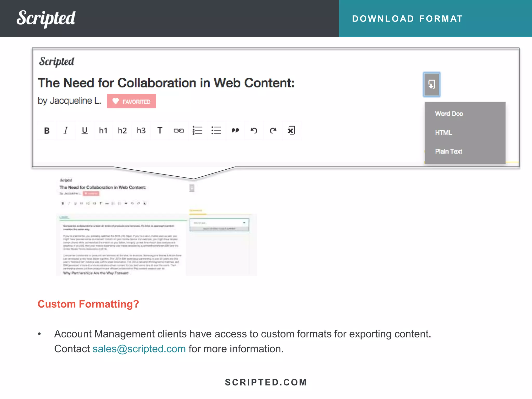
Task: Undo the last edit
Action: click(254, 130)
